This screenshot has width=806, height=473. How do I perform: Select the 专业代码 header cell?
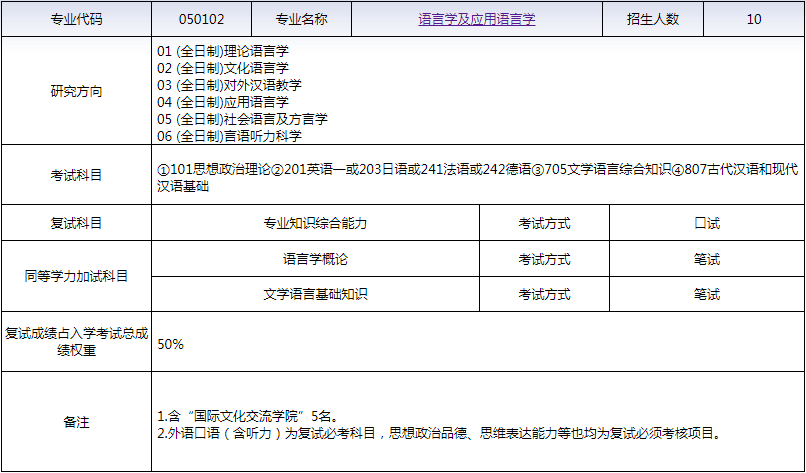tap(76, 19)
